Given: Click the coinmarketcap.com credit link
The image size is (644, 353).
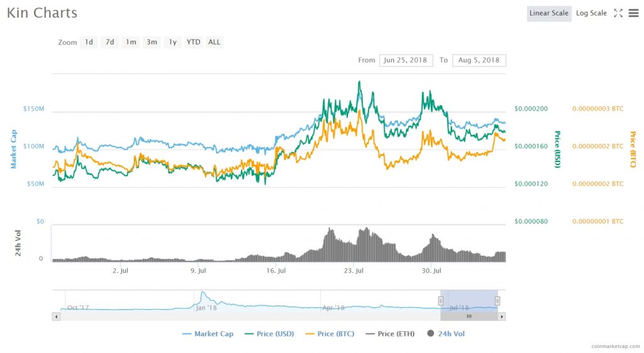Looking at the screenshot, I should pos(616,347).
